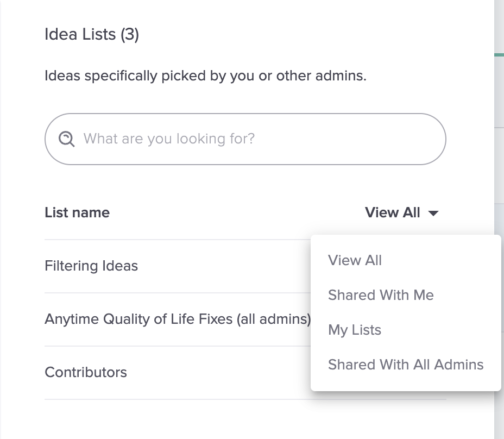The height and width of the screenshot is (439, 504).
Task: Click the green bar at the panel's right edge
Action: [499, 55]
